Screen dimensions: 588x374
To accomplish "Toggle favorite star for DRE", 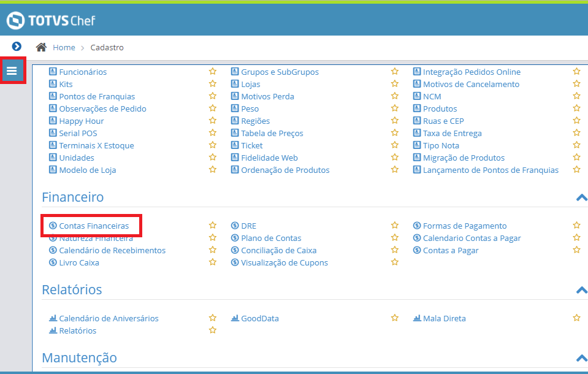I will coord(394,225).
